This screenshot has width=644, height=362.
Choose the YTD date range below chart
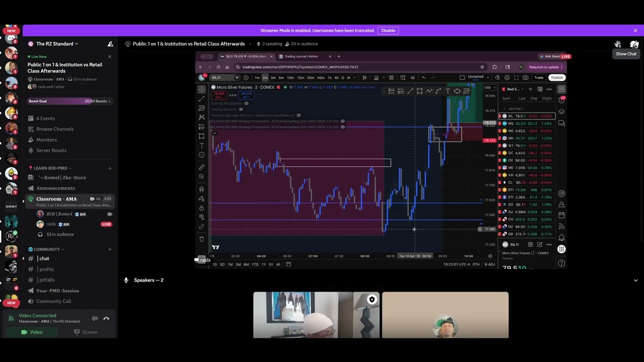[x=255, y=264]
